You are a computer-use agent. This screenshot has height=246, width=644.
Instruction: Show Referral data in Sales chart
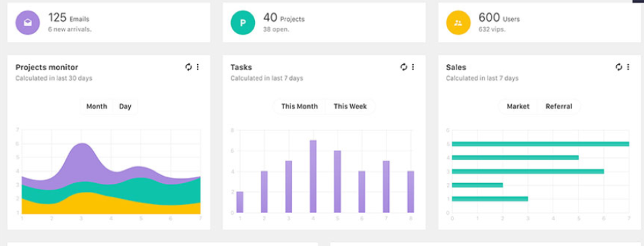[559, 106]
